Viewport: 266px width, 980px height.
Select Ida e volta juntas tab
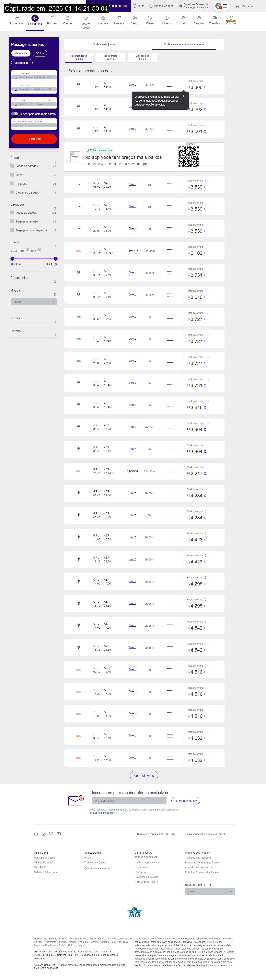pyautogui.click(x=104, y=44)
